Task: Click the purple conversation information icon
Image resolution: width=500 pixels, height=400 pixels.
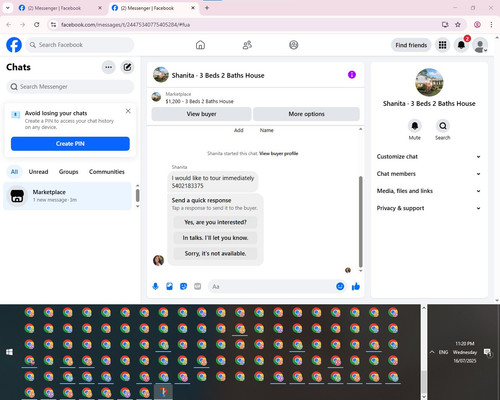Action: (352, 75)
